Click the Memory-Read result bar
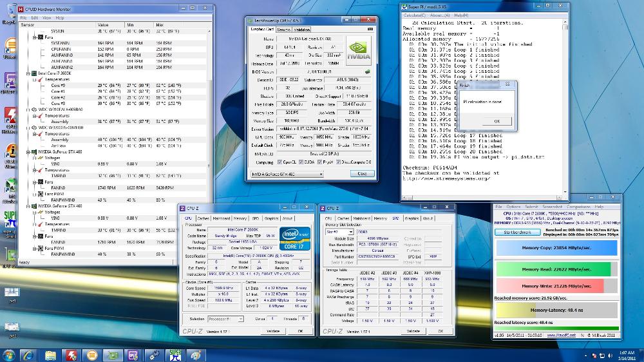Image resolution: width=644 pixels, height=362 pixels. pyautogui.click(x=556, y=269)
